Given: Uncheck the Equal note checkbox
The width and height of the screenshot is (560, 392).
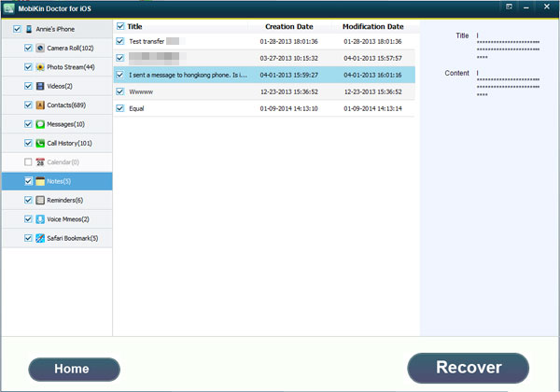Looking at the screenshot, I should point(120,108).
